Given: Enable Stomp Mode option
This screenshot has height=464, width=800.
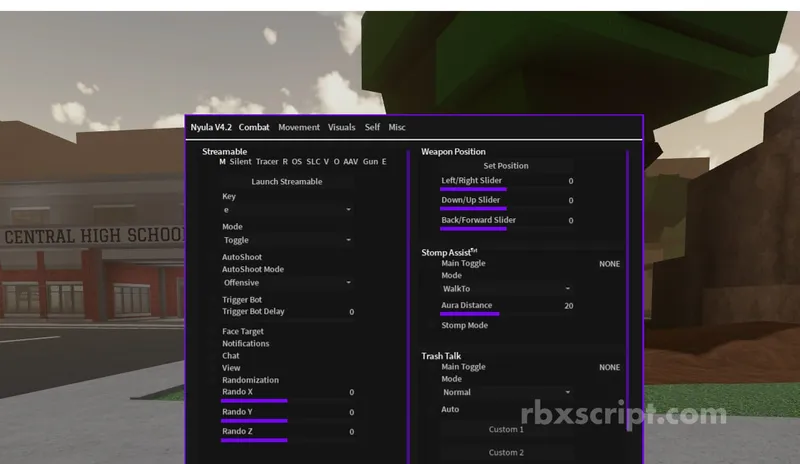Looking at the screenshot, I should pyautogui.click(x=464, y=325).
